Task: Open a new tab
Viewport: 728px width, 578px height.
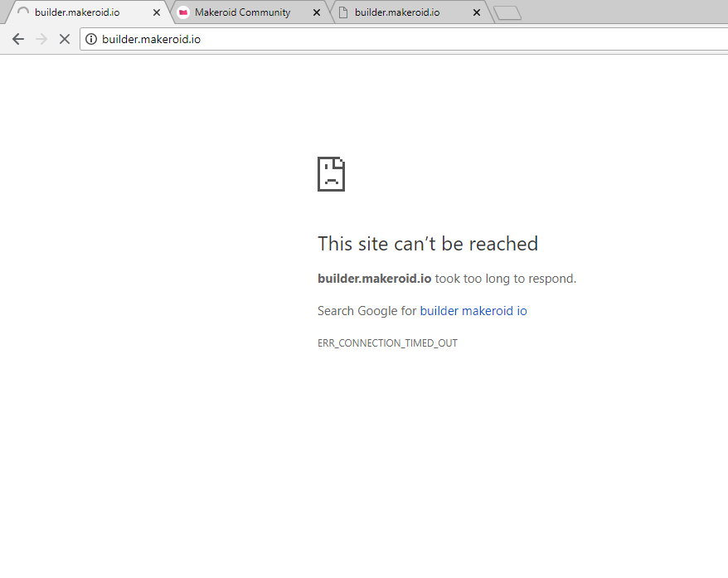Action: 507,12
